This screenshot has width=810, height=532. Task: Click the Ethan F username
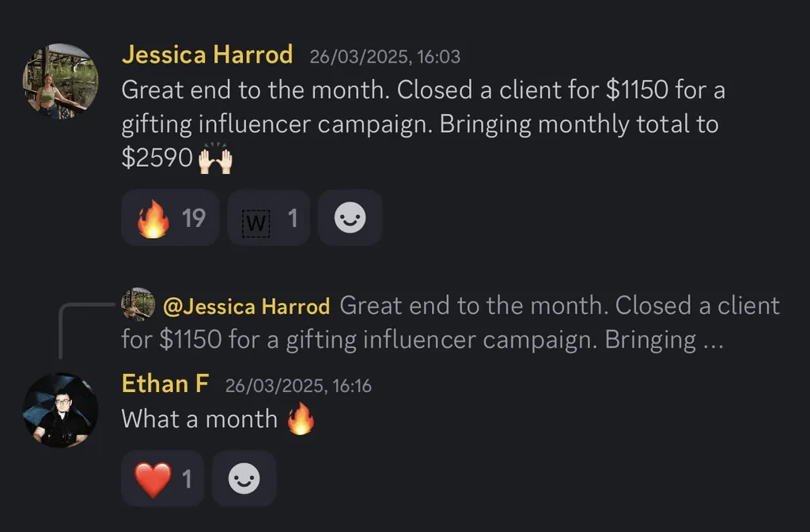click(165, 384)
